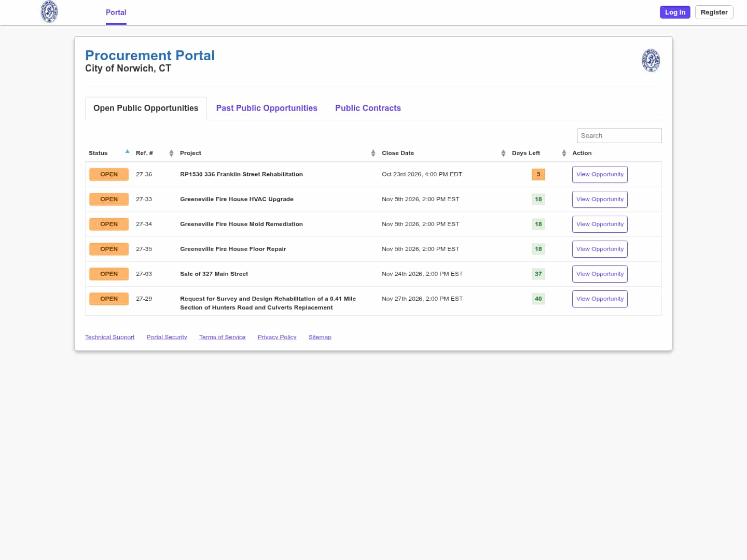This screenshot has height=560, width=747.
Task: Click project title Greeneville Fire House Floor Repair
Action: coord(233,249)
